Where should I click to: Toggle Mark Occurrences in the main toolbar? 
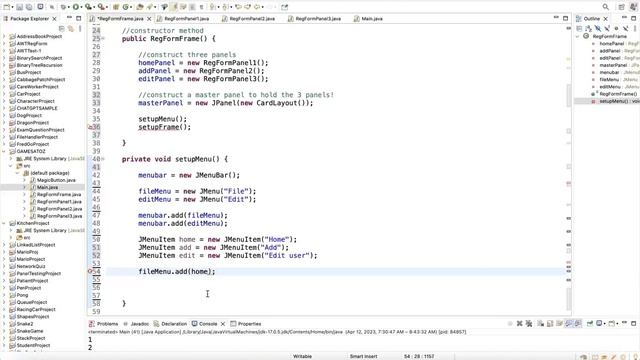tap(173, 7)
